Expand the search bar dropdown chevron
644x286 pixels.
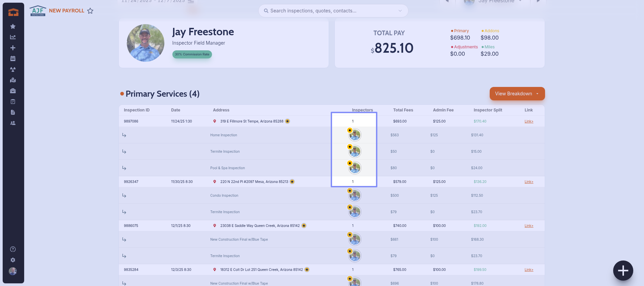point(400,11)
